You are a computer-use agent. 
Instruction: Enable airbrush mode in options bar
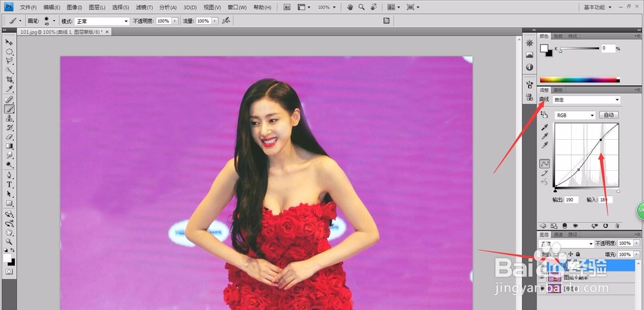226,21
